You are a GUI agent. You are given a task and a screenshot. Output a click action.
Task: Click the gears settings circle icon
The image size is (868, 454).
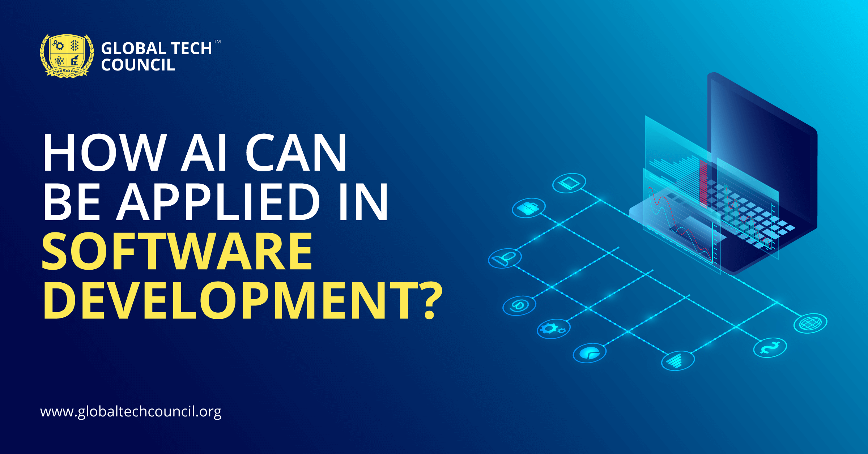(x=553, y=329)
